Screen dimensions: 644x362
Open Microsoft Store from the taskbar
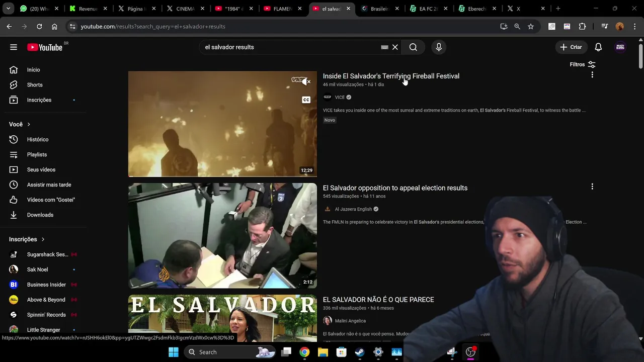(x=341, y=352)
